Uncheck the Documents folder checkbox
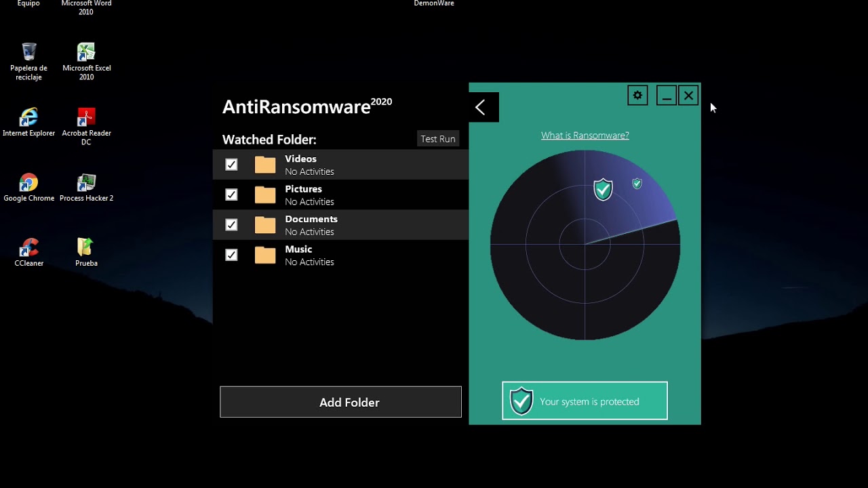 click(x=231, y=225)
